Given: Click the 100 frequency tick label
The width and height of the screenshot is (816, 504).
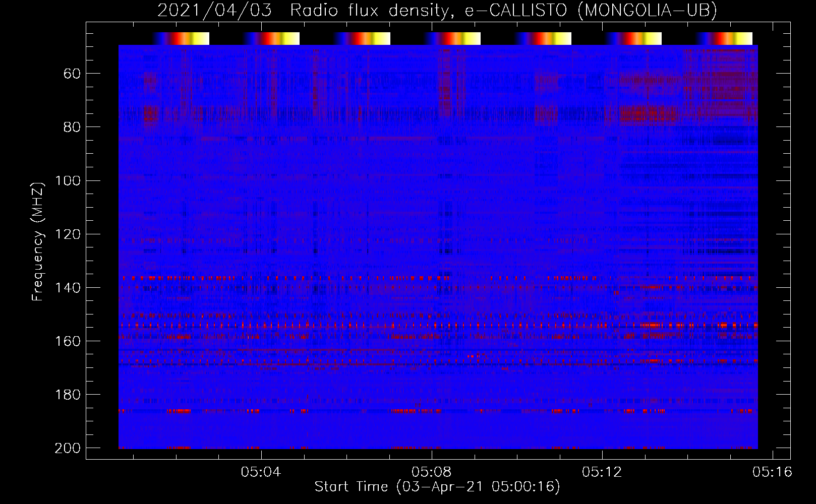Looking at the screenshot, I should 68,181.
